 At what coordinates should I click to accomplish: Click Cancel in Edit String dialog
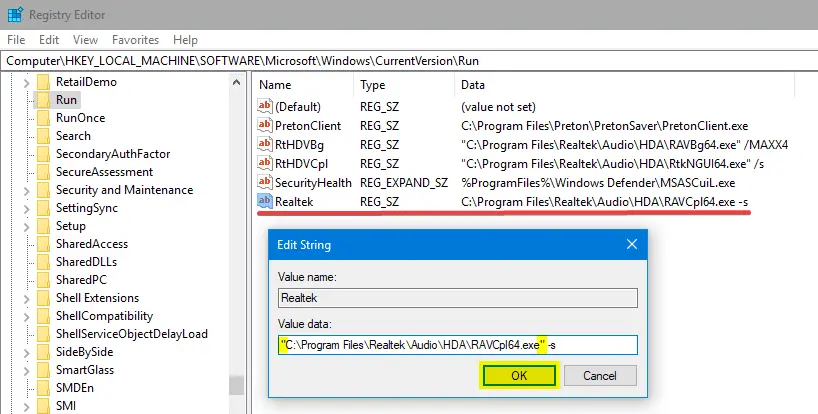[x=600, y=375]
